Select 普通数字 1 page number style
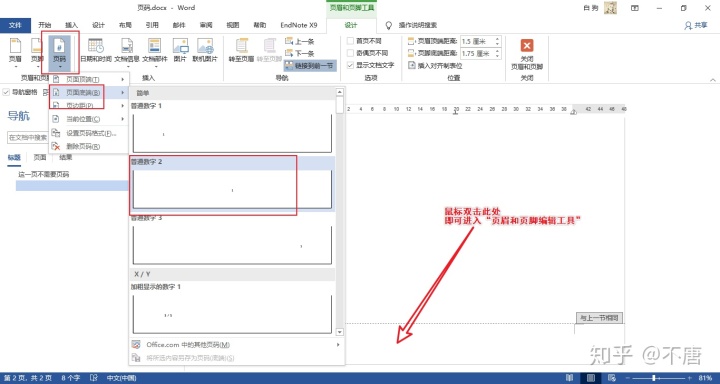The height and width of the screenshot is (384, 720). 232,127
